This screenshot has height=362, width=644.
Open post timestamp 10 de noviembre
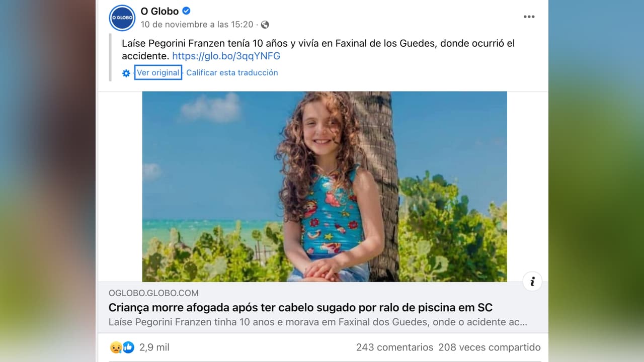197,24
